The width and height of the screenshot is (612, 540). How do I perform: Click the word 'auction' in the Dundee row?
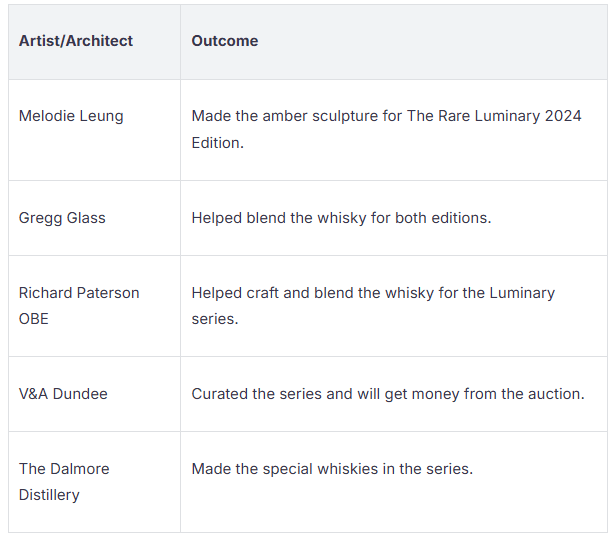pyautogui.click(x=555, y=394)
